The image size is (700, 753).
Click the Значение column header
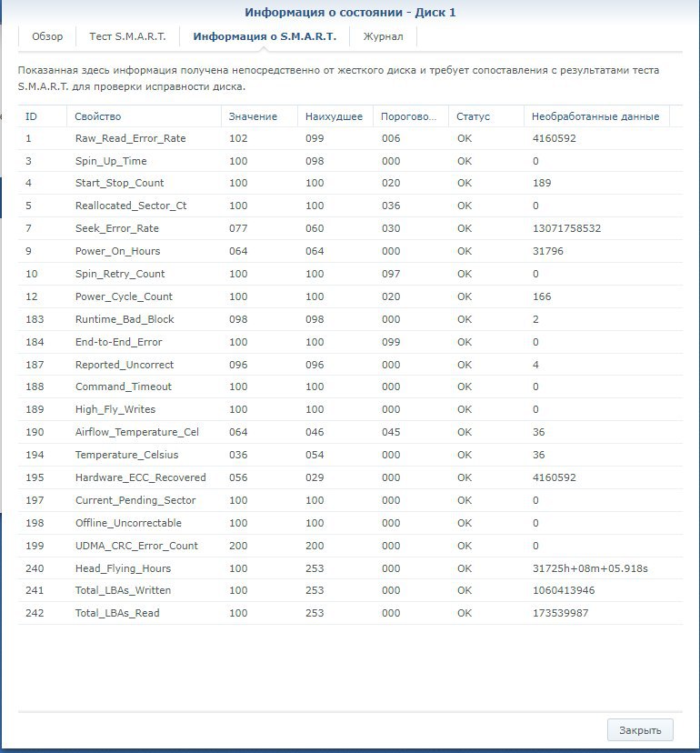click(259, 116)
